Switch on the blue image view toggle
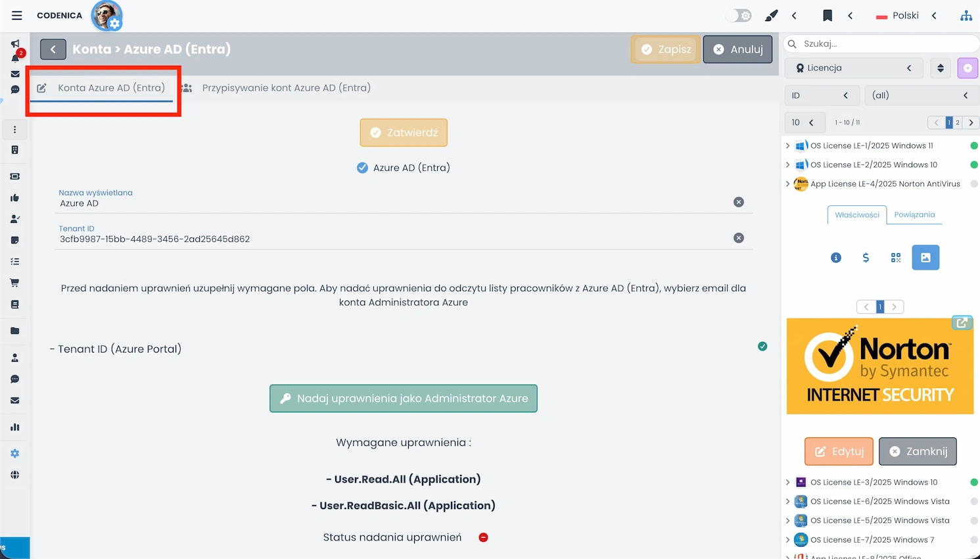The height and width of the screenshot is (559, 980). click(x=925, y=257)
